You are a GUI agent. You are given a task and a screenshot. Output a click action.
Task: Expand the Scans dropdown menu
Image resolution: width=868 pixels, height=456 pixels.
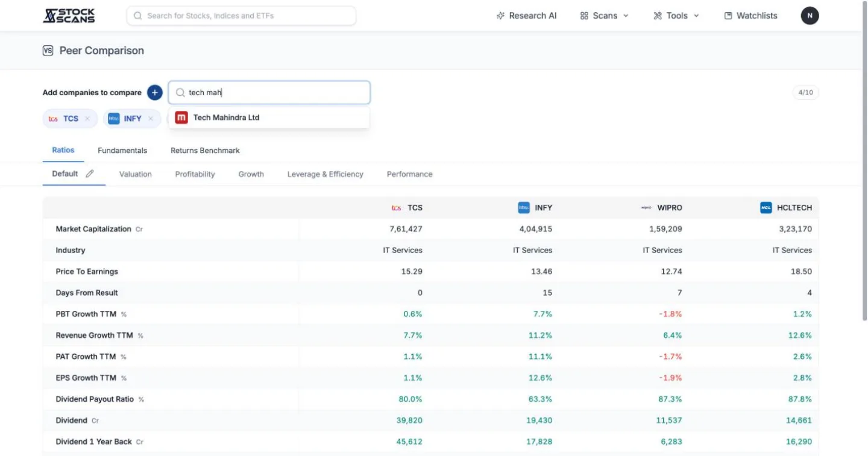[605, 16]
